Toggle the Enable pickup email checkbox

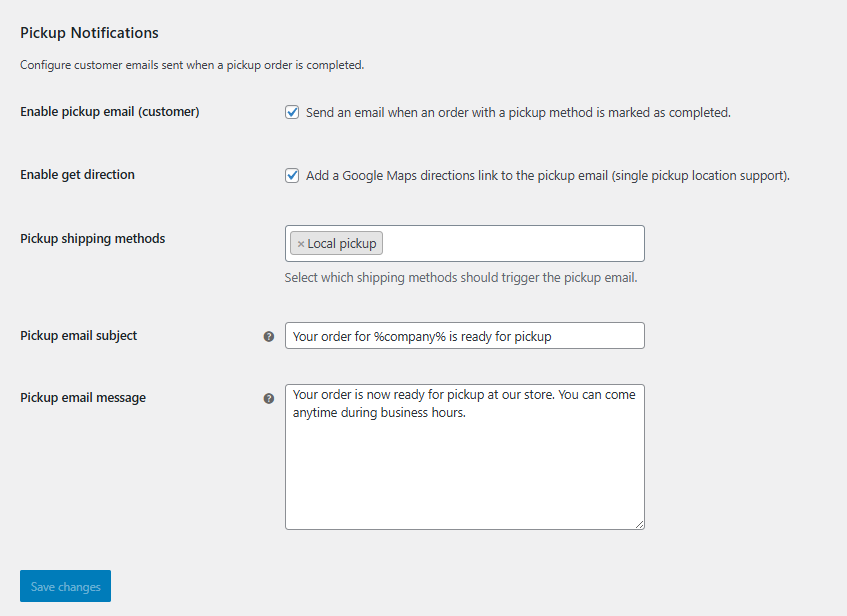click(x=292, y=113)
